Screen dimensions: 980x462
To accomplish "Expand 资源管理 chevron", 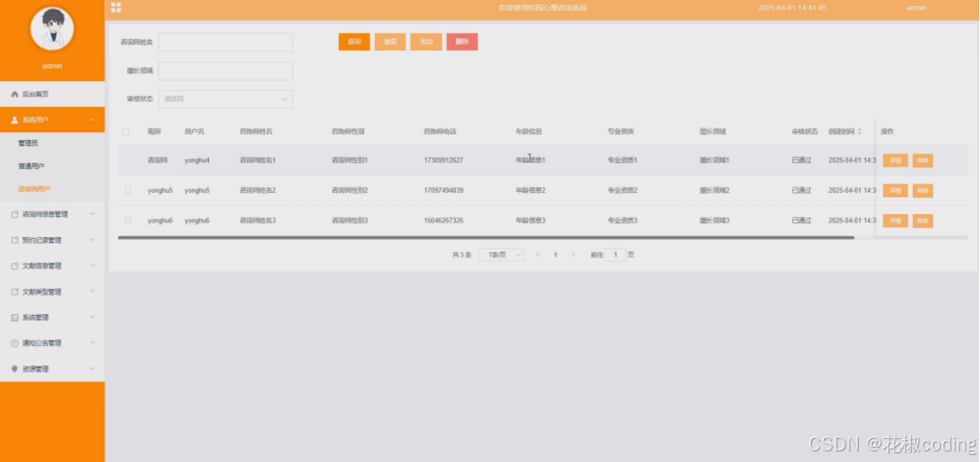I will [x=92, y=369].
